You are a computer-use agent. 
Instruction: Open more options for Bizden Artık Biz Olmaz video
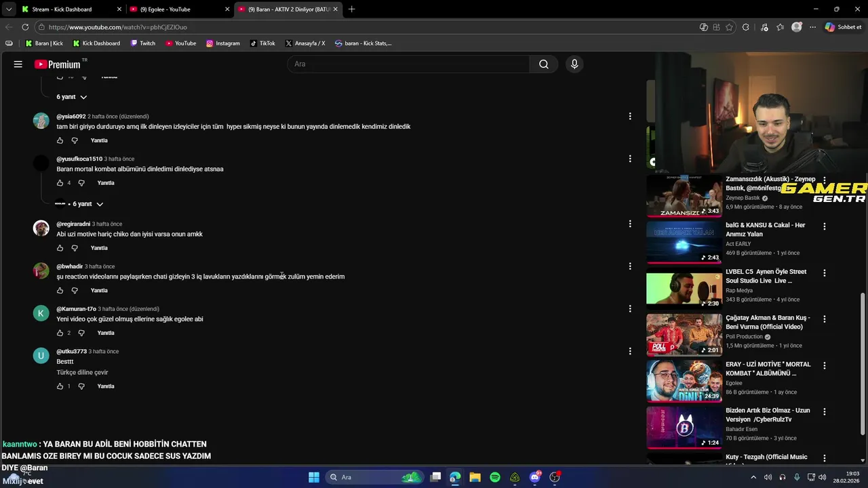[x=825, y=412]
